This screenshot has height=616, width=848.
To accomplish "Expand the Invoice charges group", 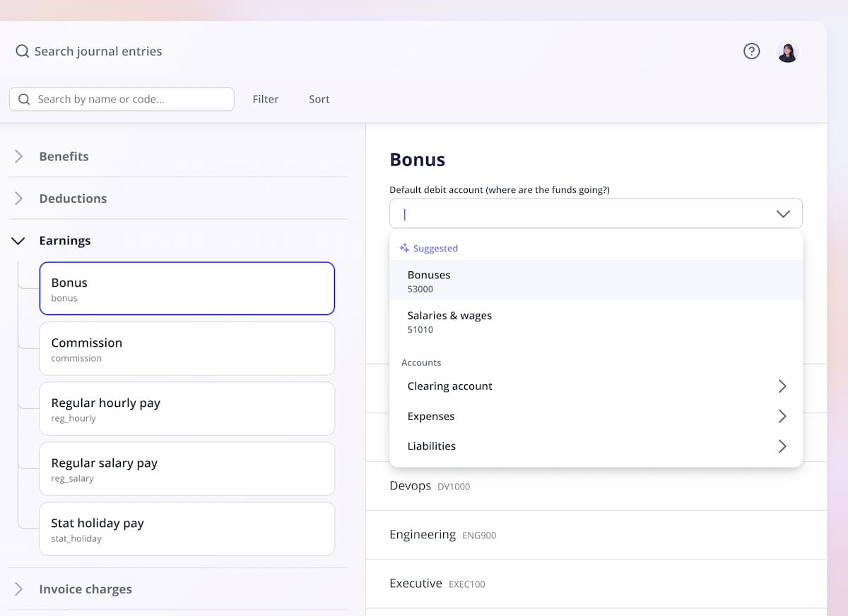I will coord(19,589).
